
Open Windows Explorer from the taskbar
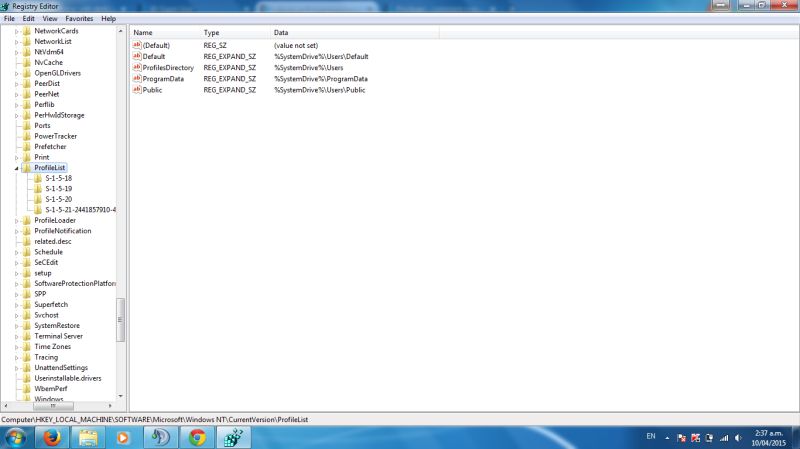click(x=88, y=438)
